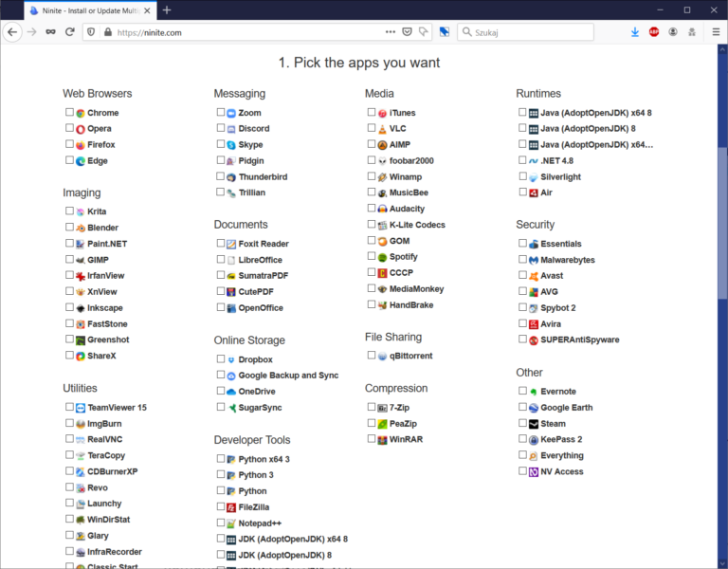Click the Firefox account avatar icon
This screenshot has height=569, width=728.
coord(673,32)
